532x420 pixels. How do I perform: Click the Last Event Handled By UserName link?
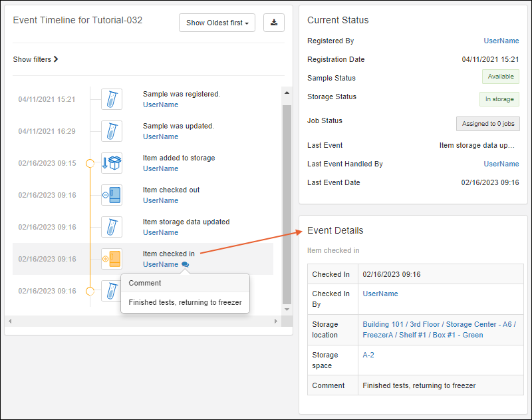(501, 164)
